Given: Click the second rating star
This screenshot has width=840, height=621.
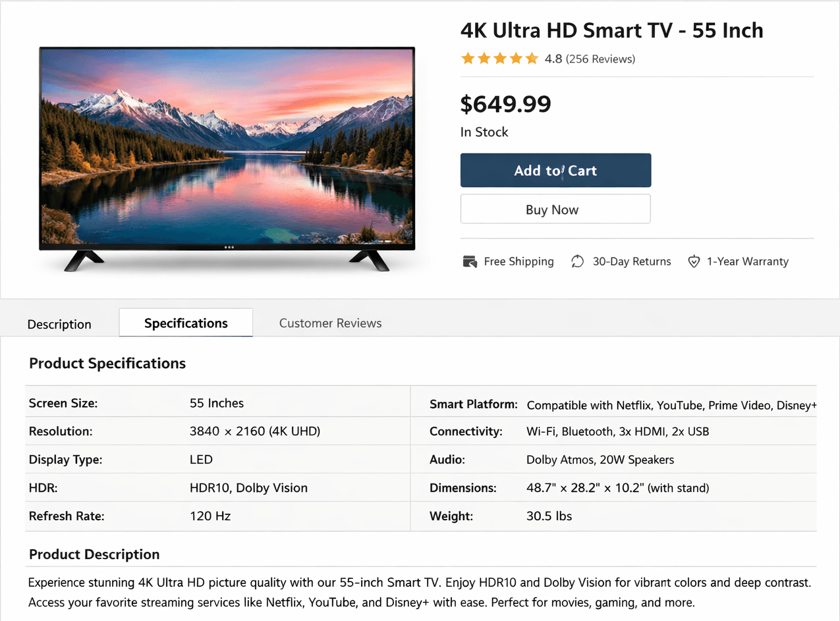Looking at the screenshot, I should (484, 59).
